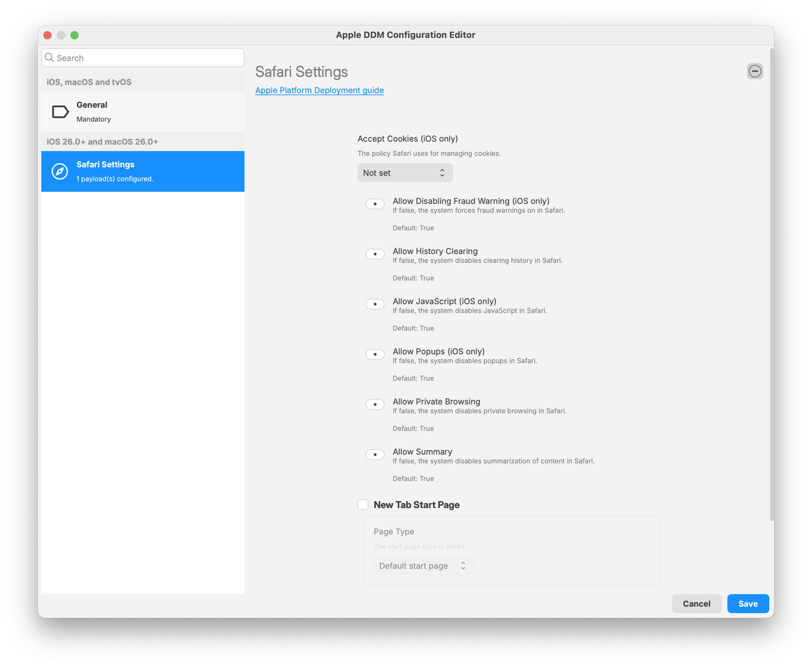Open the Apple Platform Deployment guide link
This screenshot has width=812, height=668.
coord(319,90)
